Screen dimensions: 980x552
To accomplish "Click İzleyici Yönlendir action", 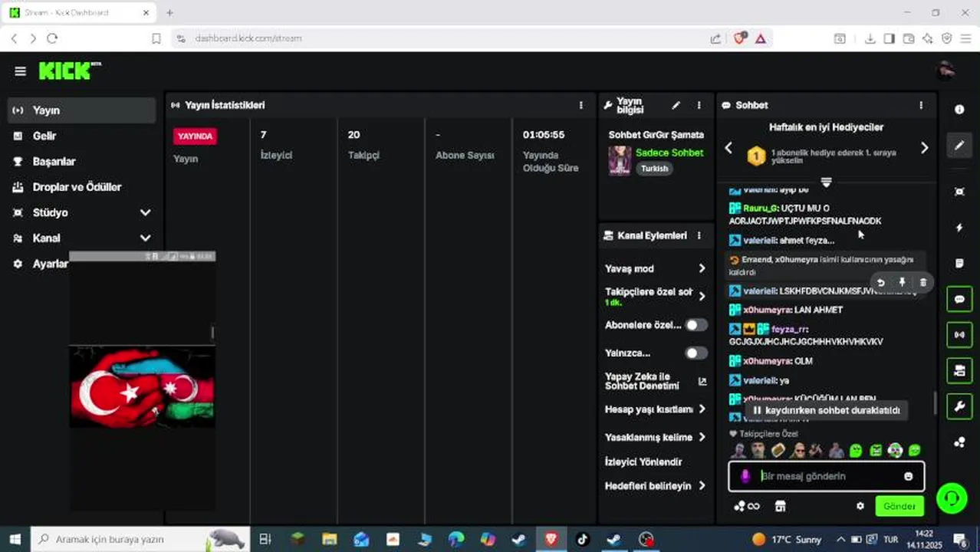I will (x=643, y=462).
